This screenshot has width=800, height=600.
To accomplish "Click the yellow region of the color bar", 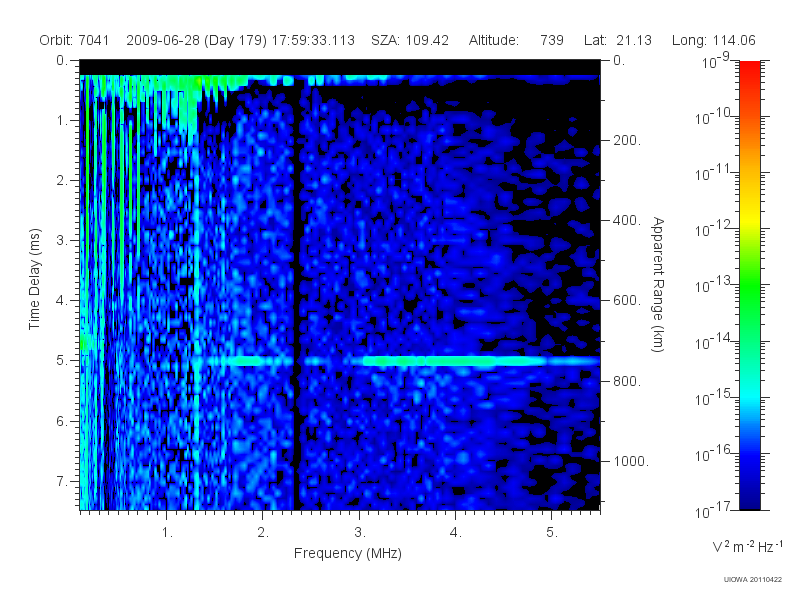I will click(x=749, y=217).
